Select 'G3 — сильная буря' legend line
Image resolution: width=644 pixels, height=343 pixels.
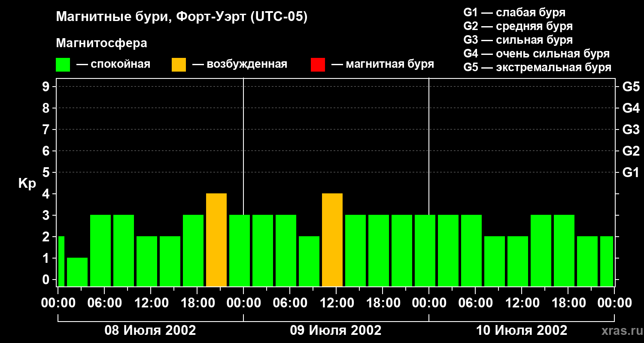[518, 40]
